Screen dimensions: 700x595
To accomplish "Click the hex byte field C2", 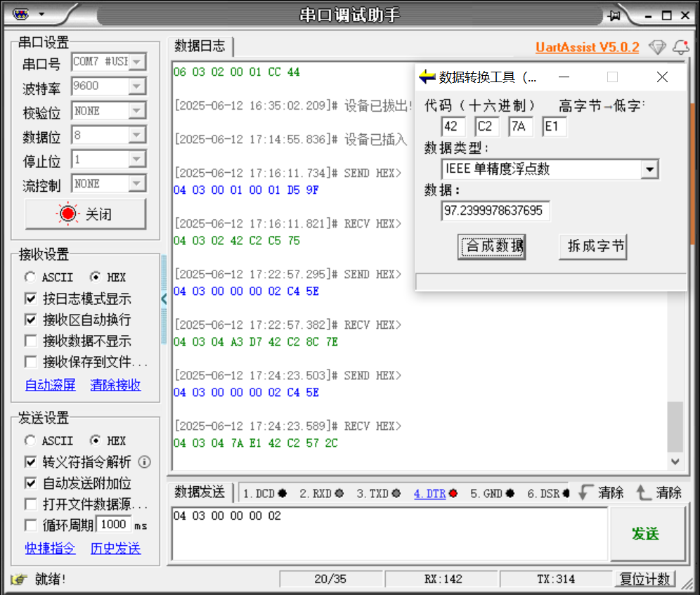I will click(x=486, y=126).
